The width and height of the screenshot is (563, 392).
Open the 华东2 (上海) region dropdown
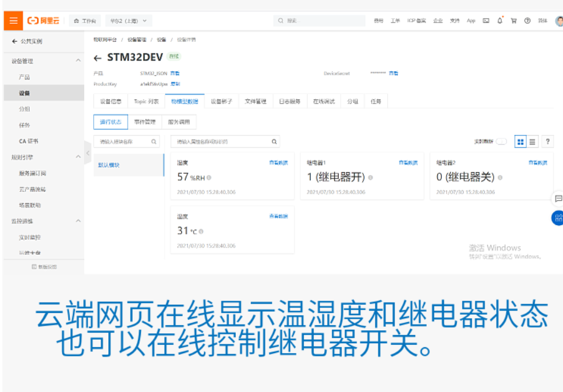coord(129,21)
